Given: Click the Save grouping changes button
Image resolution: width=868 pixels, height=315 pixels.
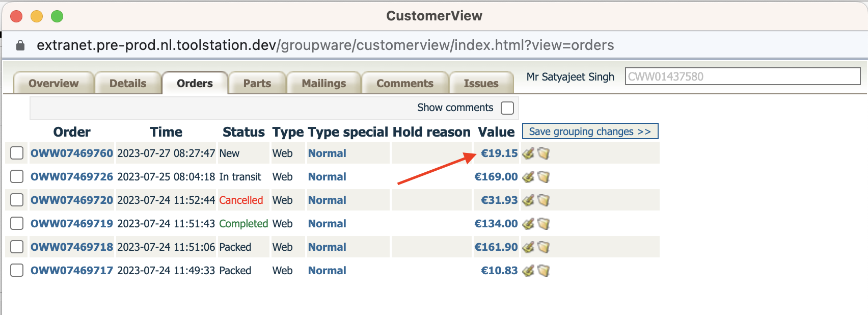Looking at the screenshot, I should pos(590,132).
